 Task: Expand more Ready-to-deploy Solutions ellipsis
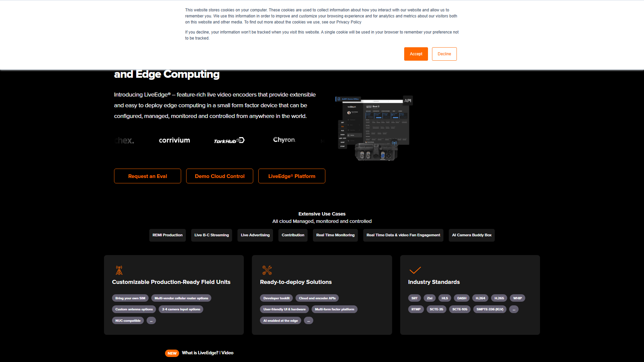tap(309, 321)
